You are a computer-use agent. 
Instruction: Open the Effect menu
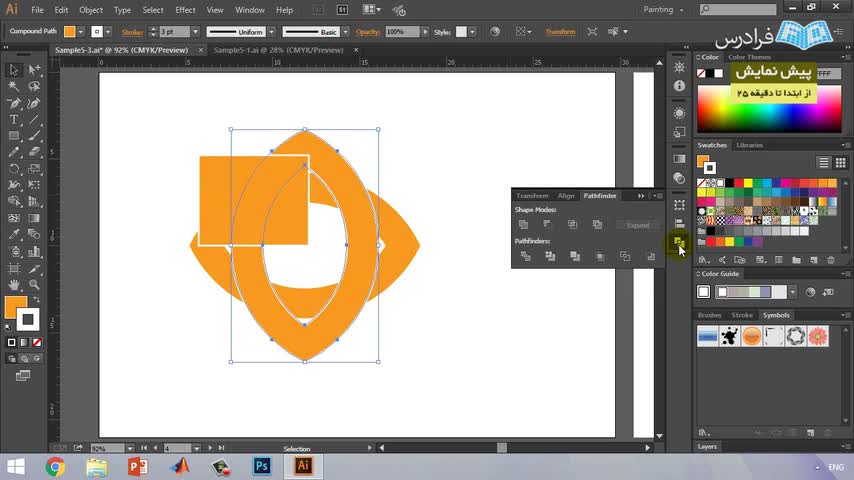click(x=185, y=10)
